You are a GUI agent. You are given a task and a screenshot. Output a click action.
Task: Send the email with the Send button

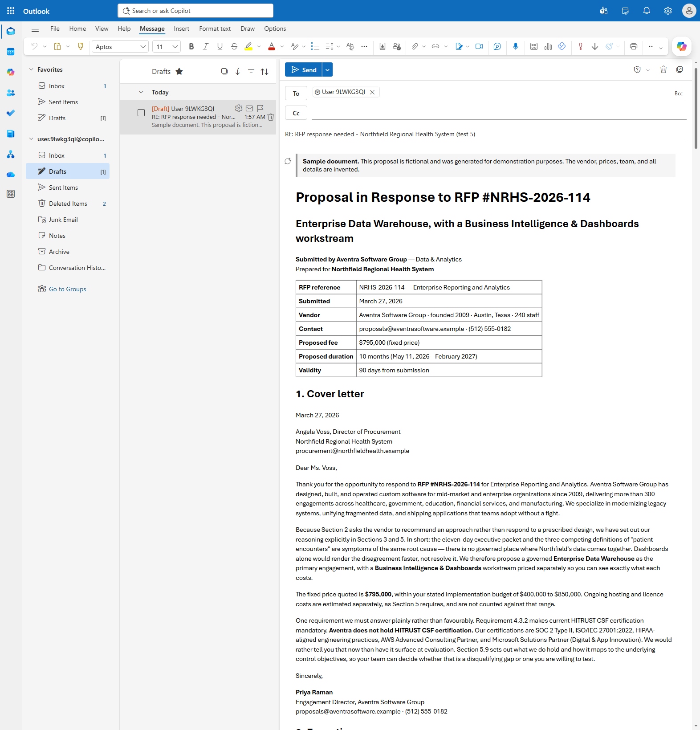pos(304,69)
